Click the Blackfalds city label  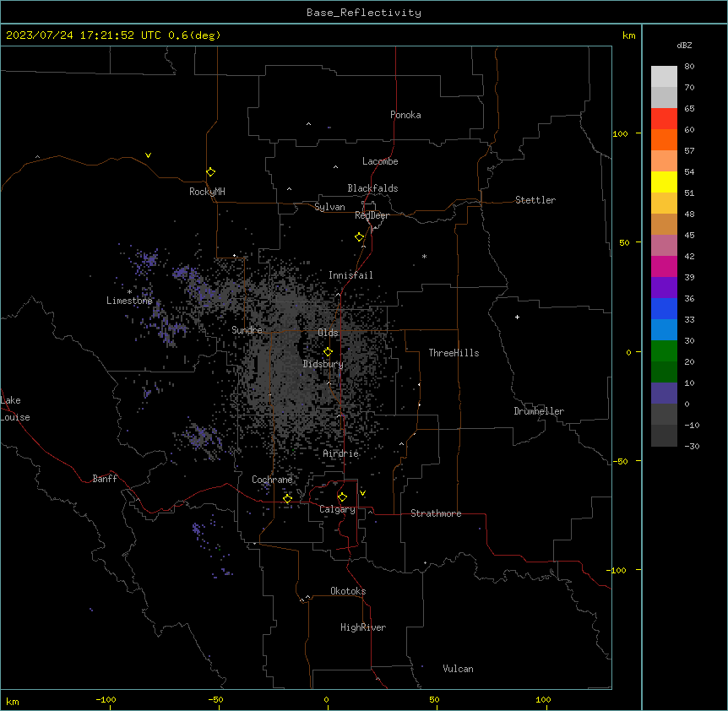pyautogui.click(x=372, y=188)
